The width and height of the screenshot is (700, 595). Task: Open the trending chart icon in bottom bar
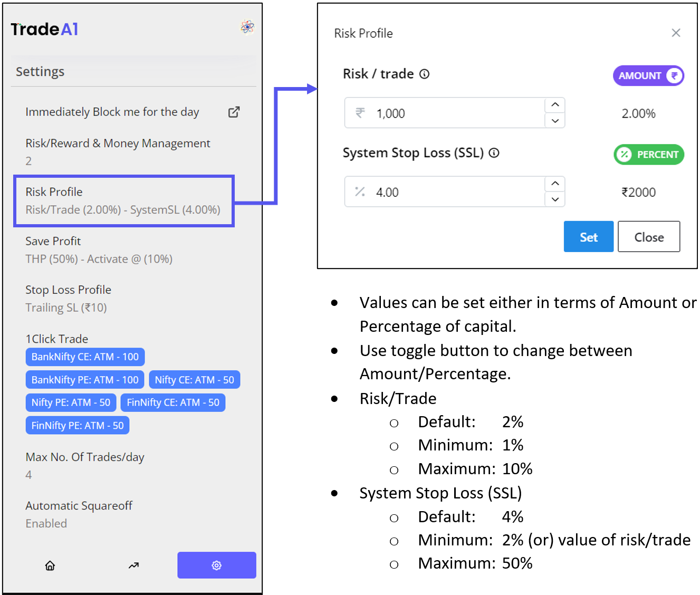pos(133,565)
